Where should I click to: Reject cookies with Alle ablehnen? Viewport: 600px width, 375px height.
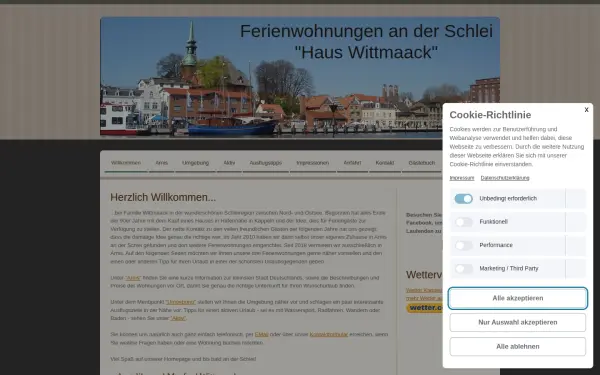(x=518, y=346)
